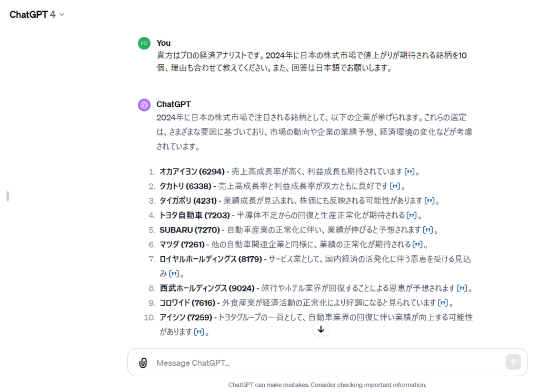Open citation icon after オカアイヨン (6294) entry
539x392 pixels.
pyautogui.click(x=410, y=172)
